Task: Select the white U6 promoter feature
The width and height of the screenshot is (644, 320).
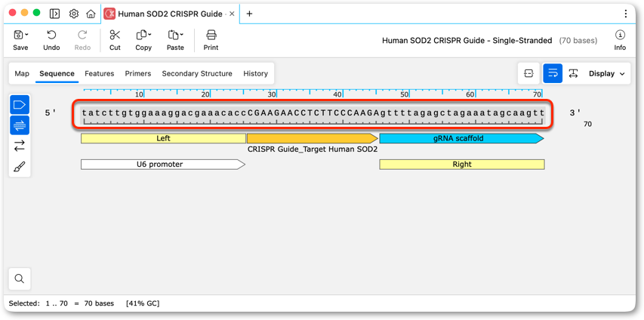Action: tap(163, 165)
